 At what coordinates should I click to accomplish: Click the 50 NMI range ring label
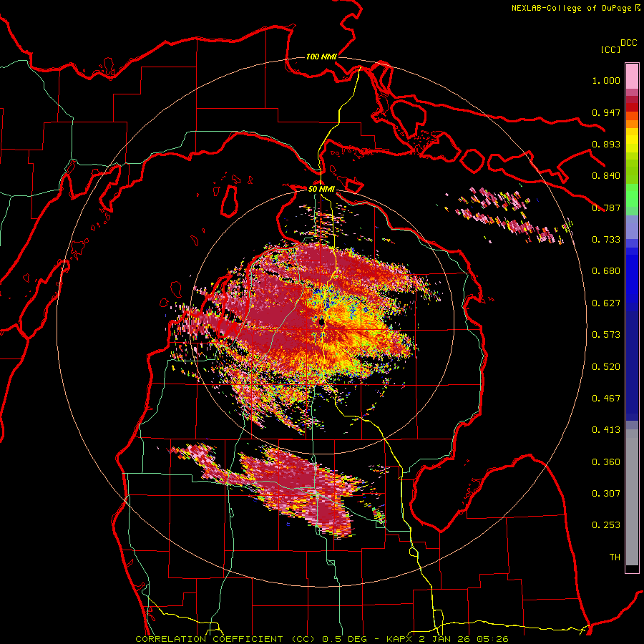tap(321, 189)
